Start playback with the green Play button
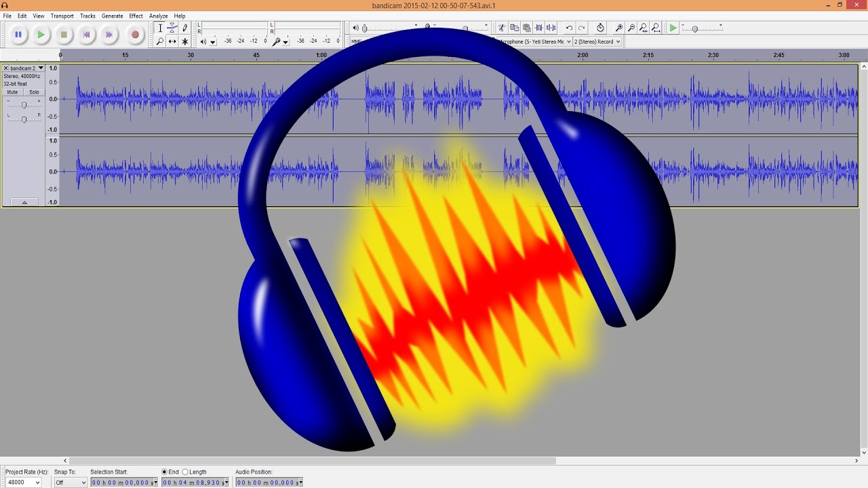The image size is (868, 488). point(41,35)
